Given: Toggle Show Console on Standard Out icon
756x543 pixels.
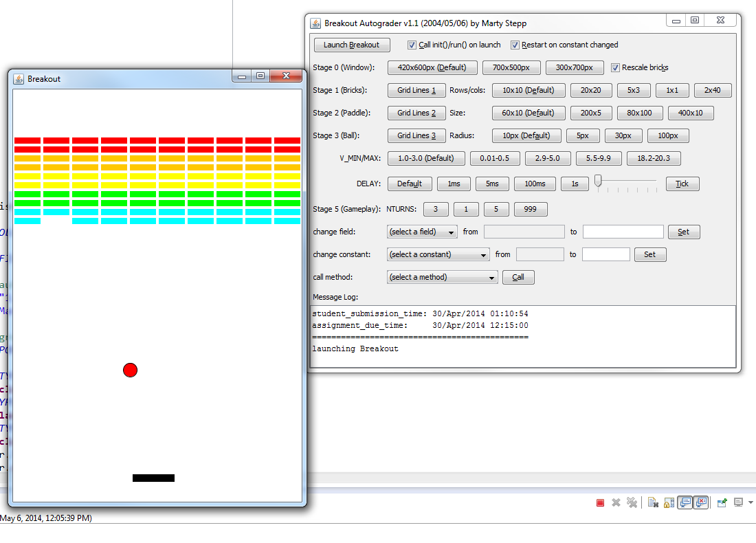Looking at the screenshot, I should click(685, 503).
